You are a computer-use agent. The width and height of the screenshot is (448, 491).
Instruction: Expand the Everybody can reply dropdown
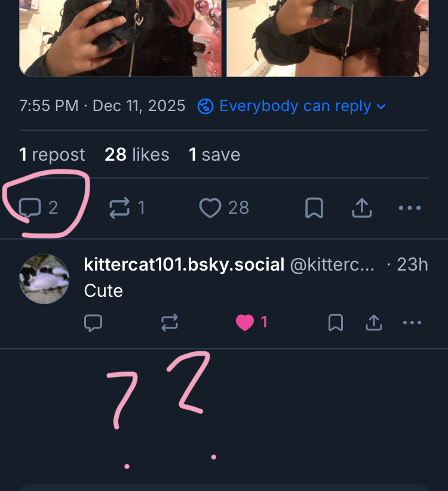[291, 106]
